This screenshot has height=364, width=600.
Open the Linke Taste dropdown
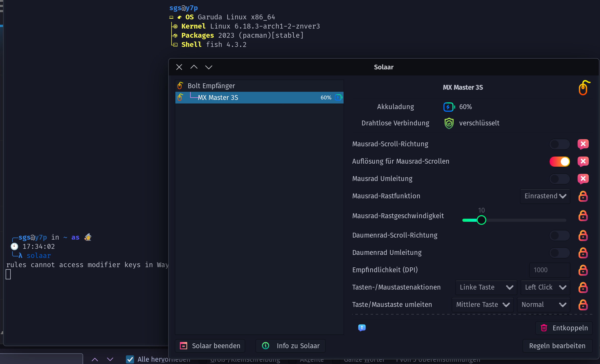click(486, 287)
